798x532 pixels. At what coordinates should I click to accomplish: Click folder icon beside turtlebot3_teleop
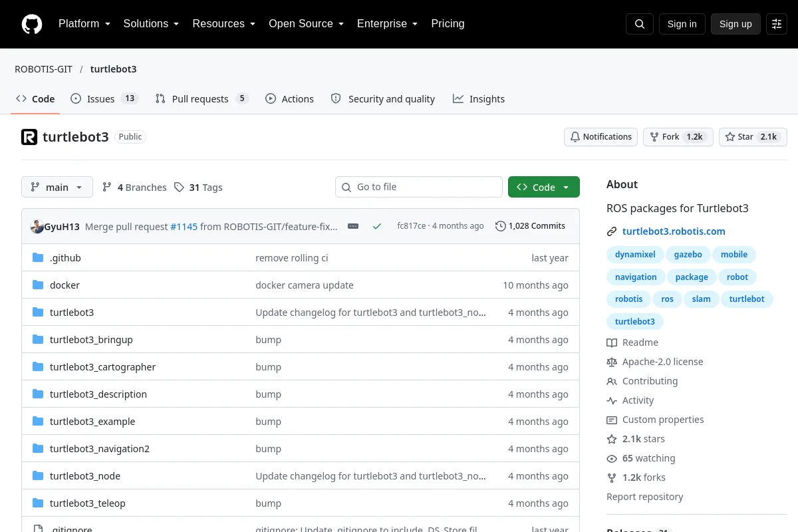tap(38, 503)
